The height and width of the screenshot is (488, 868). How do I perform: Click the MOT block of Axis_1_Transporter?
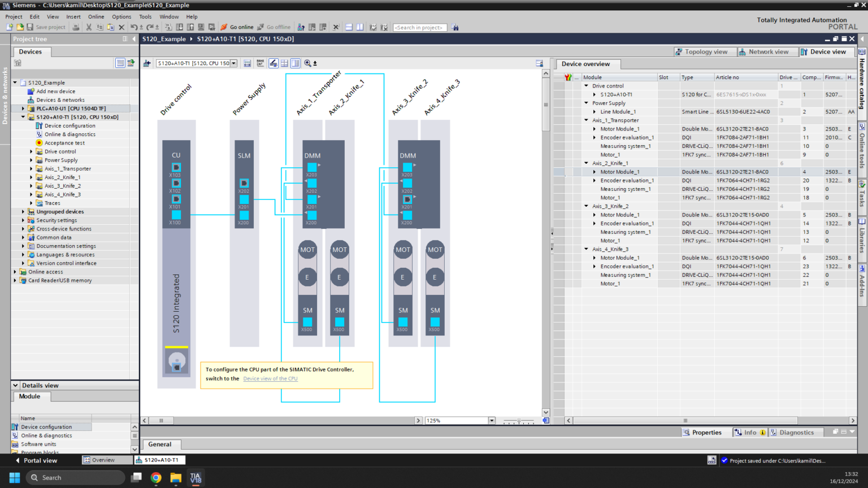pyautogui.click(x=307, y=250)
